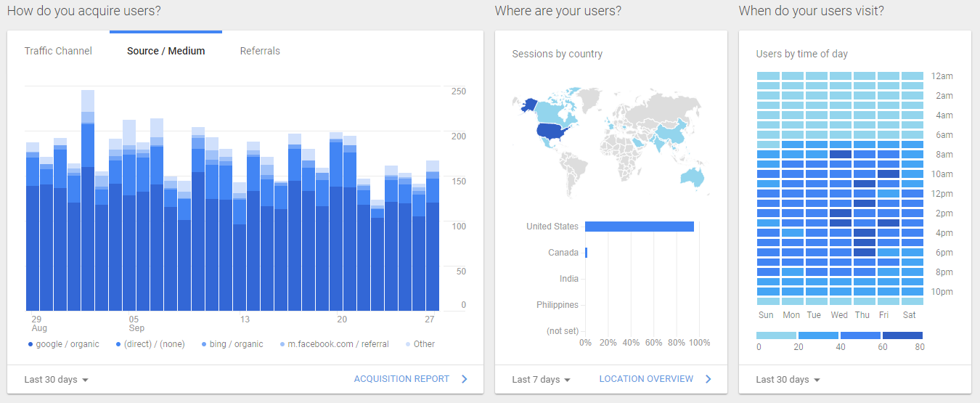
Task: Click the darkest heatmap legend block (60-80)
Action: click(x=902, y=335)
